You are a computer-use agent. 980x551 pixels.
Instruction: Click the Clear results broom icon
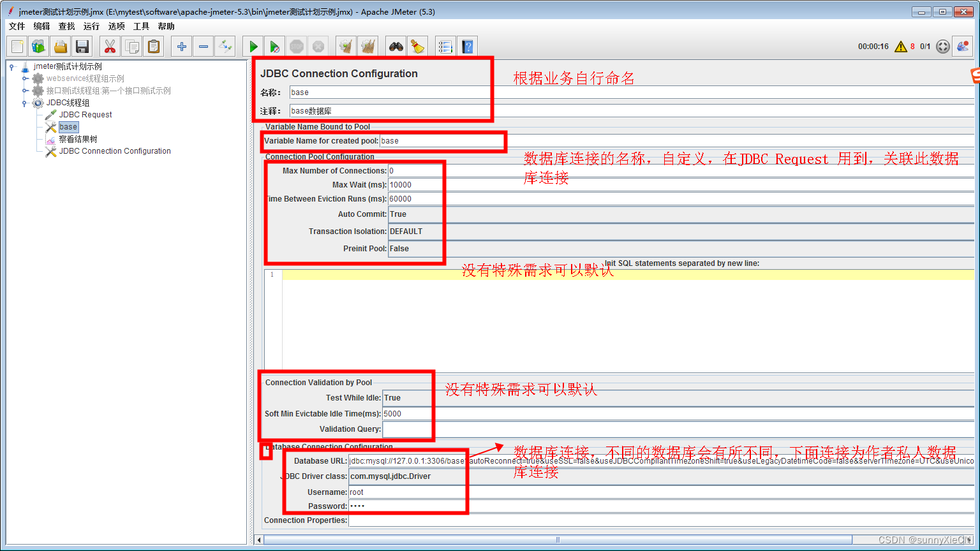coord(346,47)
